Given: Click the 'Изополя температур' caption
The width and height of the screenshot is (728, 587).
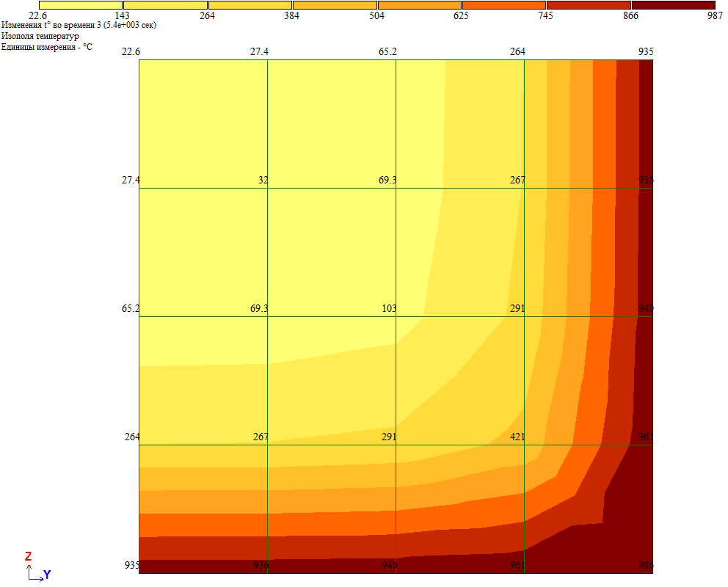Looking at the screenshot, I should (x=40, y=36).
